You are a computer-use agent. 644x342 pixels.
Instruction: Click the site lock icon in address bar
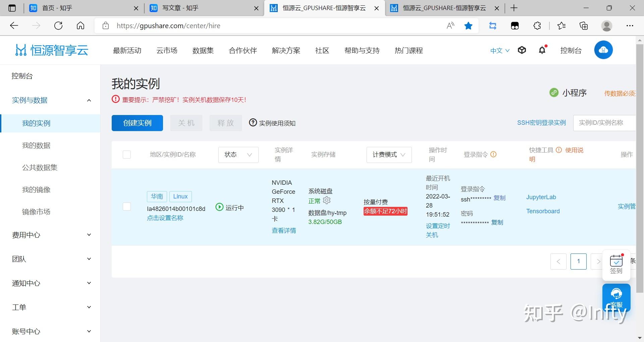(105, 26)
